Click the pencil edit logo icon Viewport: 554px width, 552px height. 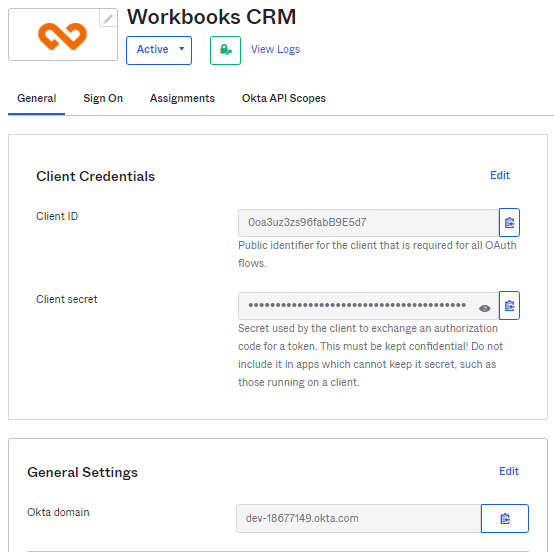pyautogui.click(x=108, y=18)
